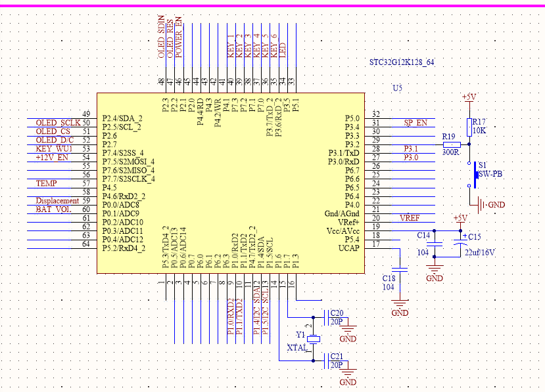The width and height of the screenshot is (545, 392).
Task: Select the vertical OLED_SDIN net label
Action: (161, 37)
